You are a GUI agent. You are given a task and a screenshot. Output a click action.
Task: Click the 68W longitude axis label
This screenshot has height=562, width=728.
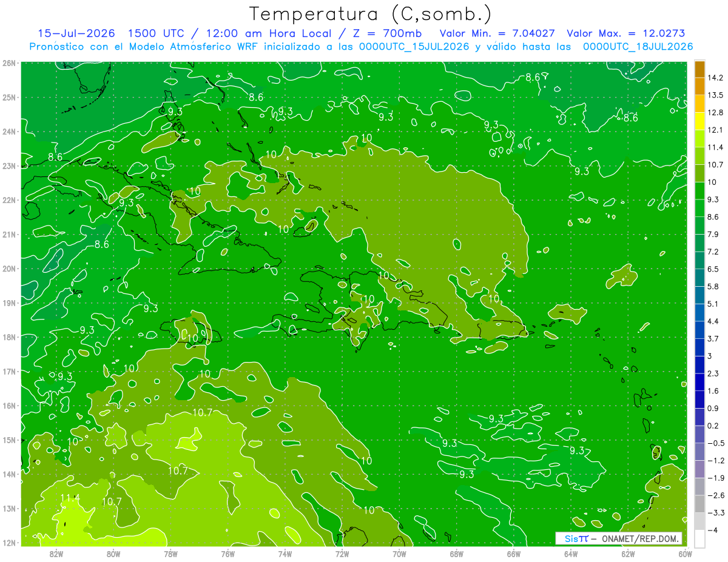tap(457, 553)
